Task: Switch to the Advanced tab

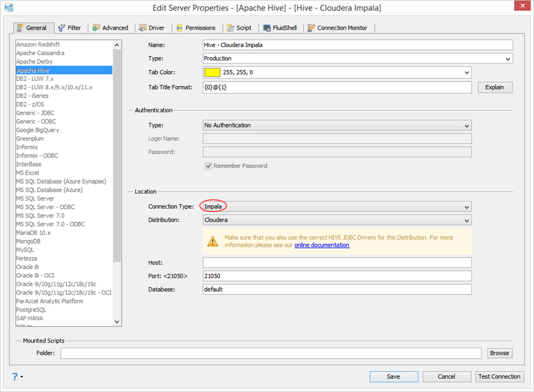Action: click(111, 28)
